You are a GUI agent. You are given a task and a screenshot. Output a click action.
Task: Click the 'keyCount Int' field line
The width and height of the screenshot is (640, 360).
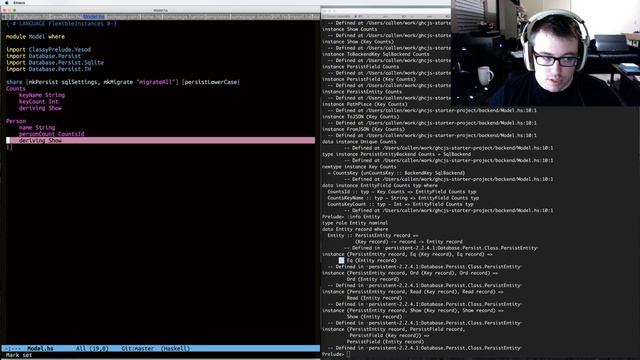[x=38, y=102]
